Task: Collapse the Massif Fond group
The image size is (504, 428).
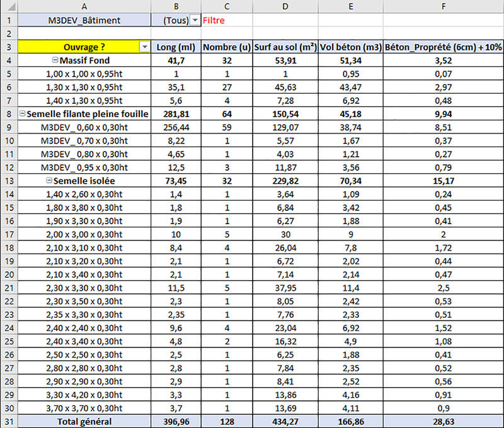Action: tap(55, 60)
